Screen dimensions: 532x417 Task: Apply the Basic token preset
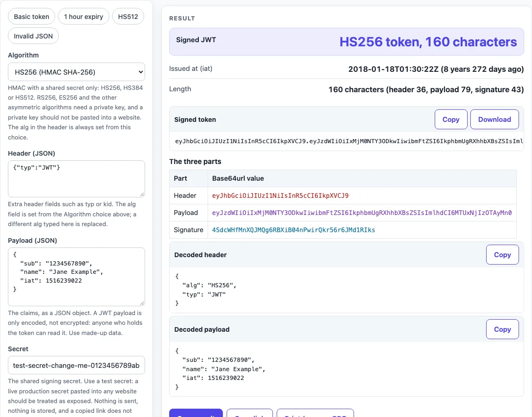click(x=32, y=17)
